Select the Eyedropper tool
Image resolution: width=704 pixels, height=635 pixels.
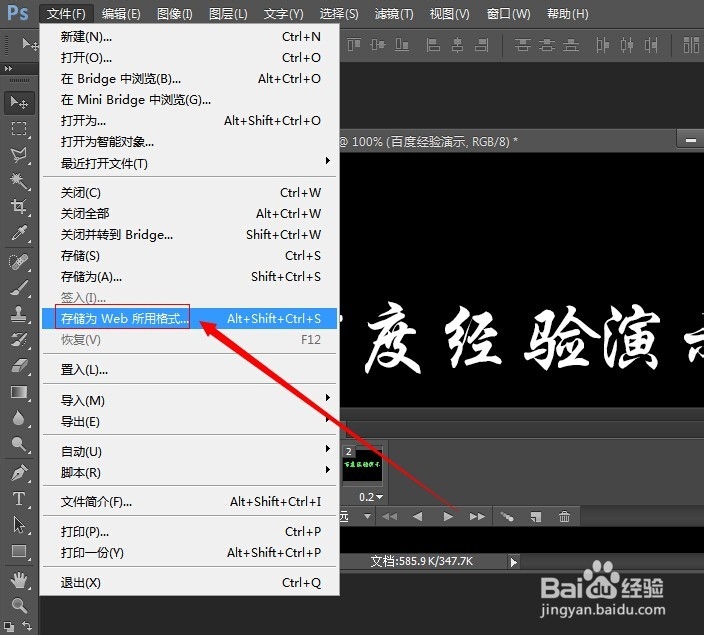18,233
